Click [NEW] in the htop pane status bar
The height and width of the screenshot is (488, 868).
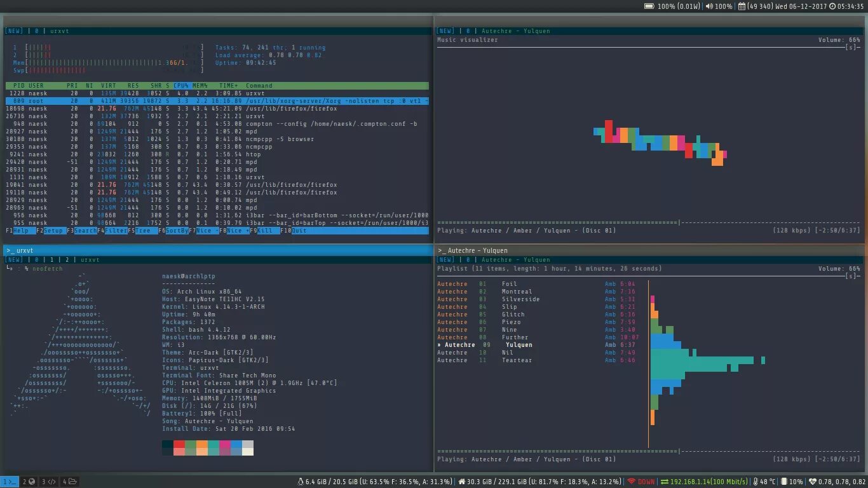(x=14, y=31)
